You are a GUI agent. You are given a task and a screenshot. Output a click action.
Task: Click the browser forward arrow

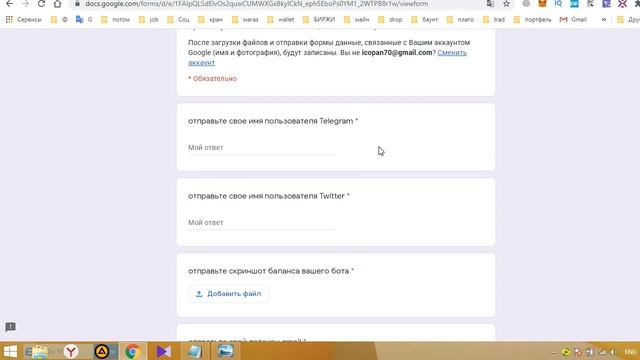[25, 4]
